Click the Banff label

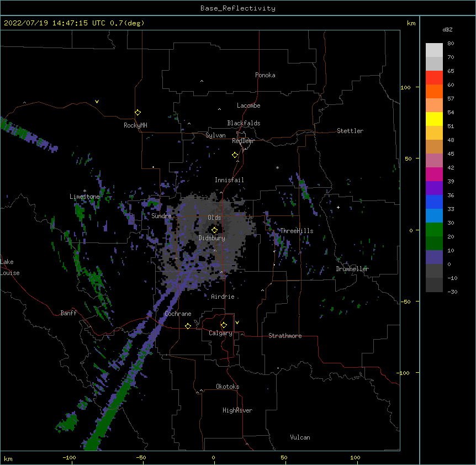click(68, 313)
